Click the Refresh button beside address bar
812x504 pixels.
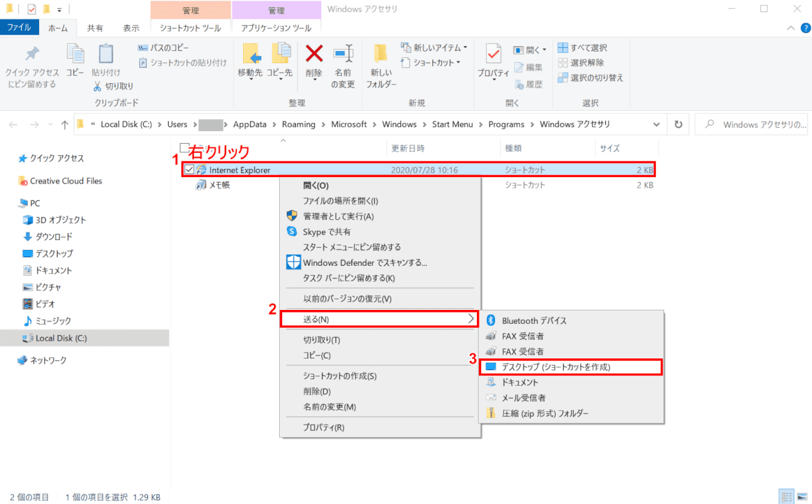tap(678, 125)
